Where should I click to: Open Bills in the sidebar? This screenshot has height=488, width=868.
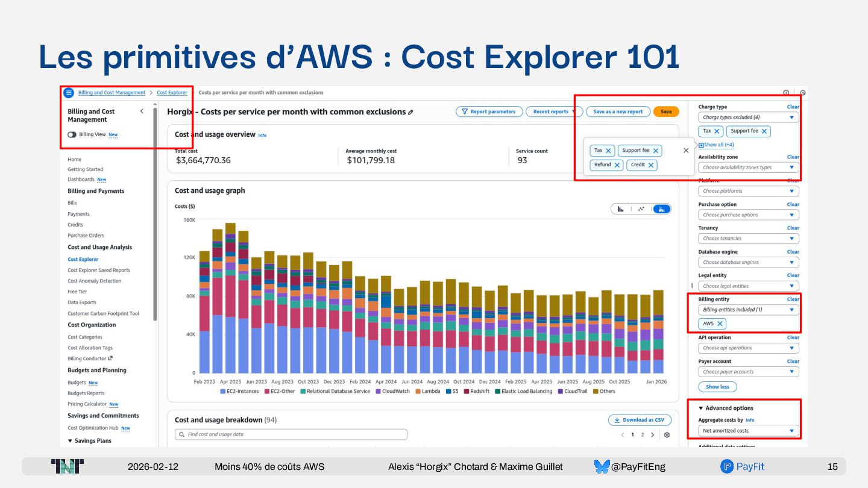point(72,203)
